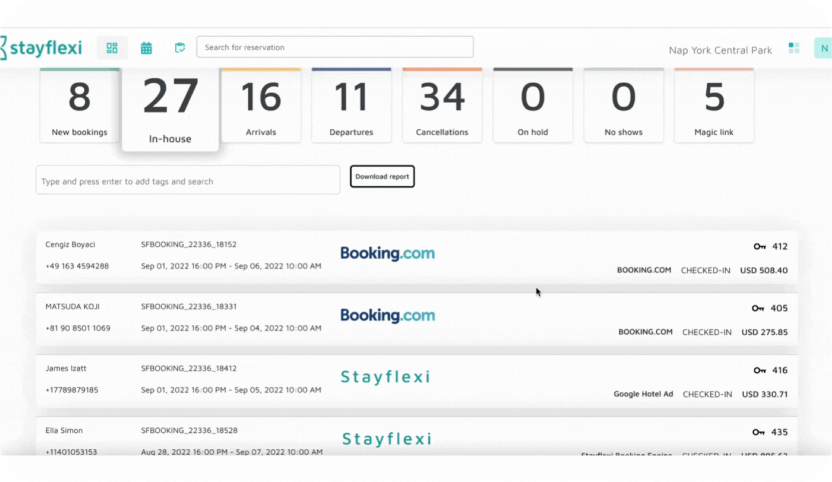Open Cengiz Boyaci guest name
The width and height of the screenshot is (832, 482).
70,245
